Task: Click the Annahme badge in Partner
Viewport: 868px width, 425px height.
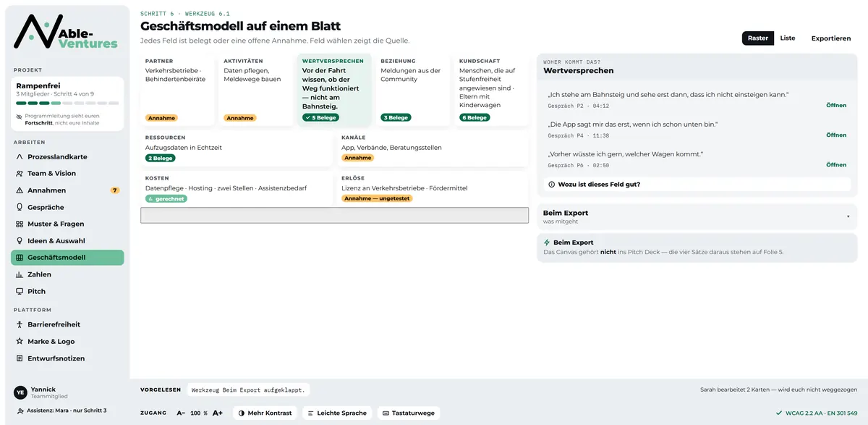Action: coord(161,117)
